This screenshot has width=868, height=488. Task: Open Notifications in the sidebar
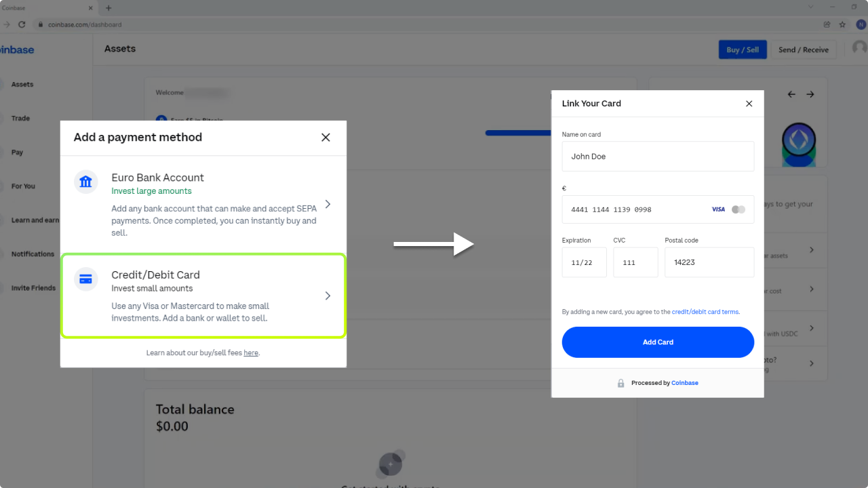(33, 254)
